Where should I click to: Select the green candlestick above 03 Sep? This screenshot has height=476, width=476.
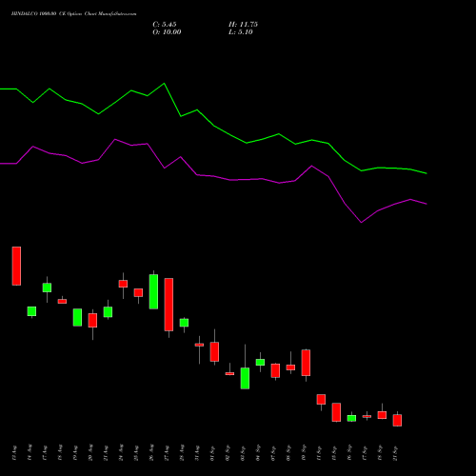(x=245, y=378)
